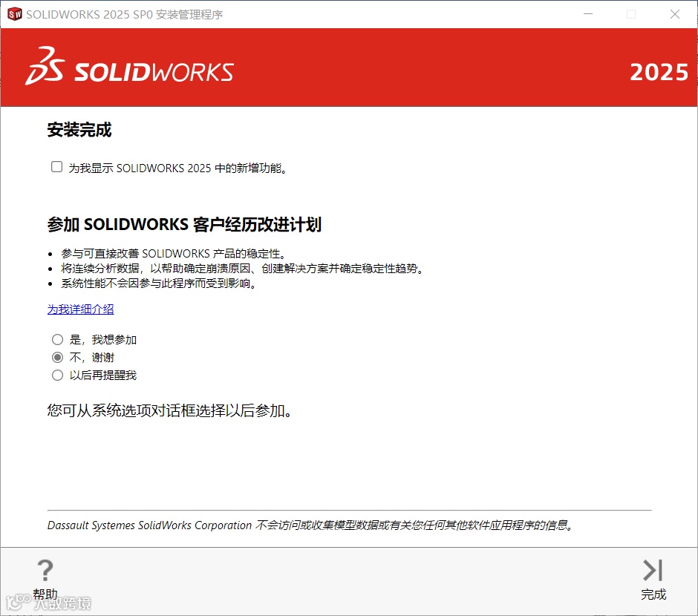Click the bullet 参与可直接改善 SOLIDWORKS 产品的稳定性
This screenshot has height=616, width=698.
pyautogui.click(x=174, y=254)
